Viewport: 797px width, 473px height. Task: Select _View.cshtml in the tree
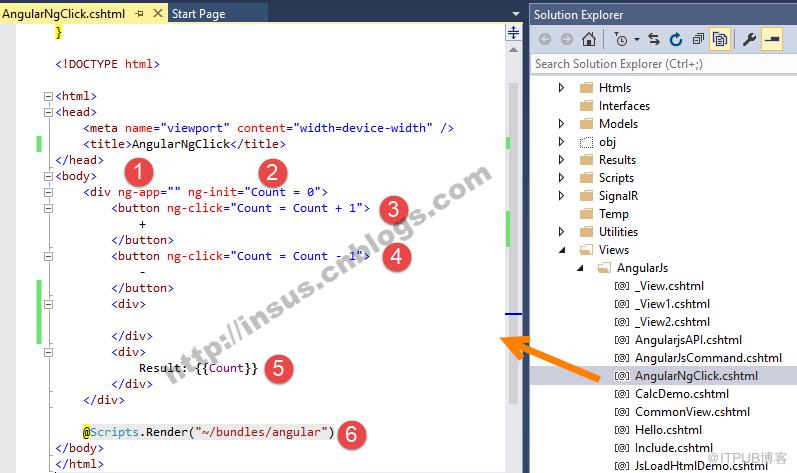pos(669,286)
